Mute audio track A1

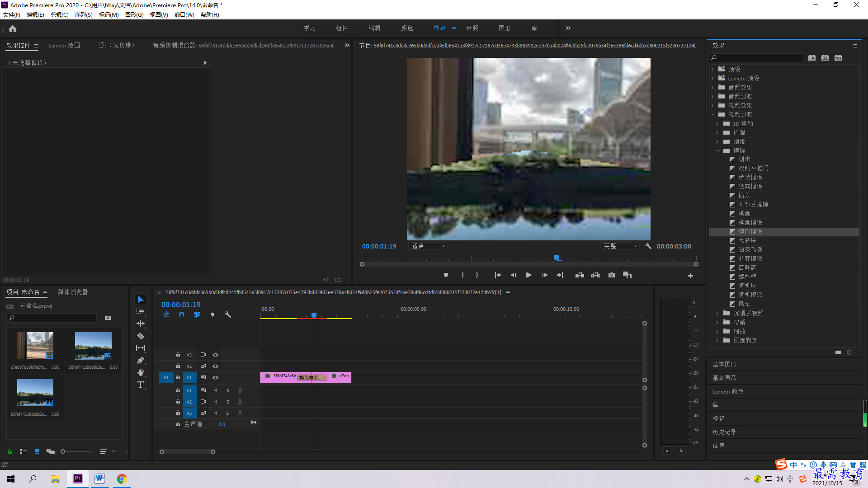click(x=215, y=390)
